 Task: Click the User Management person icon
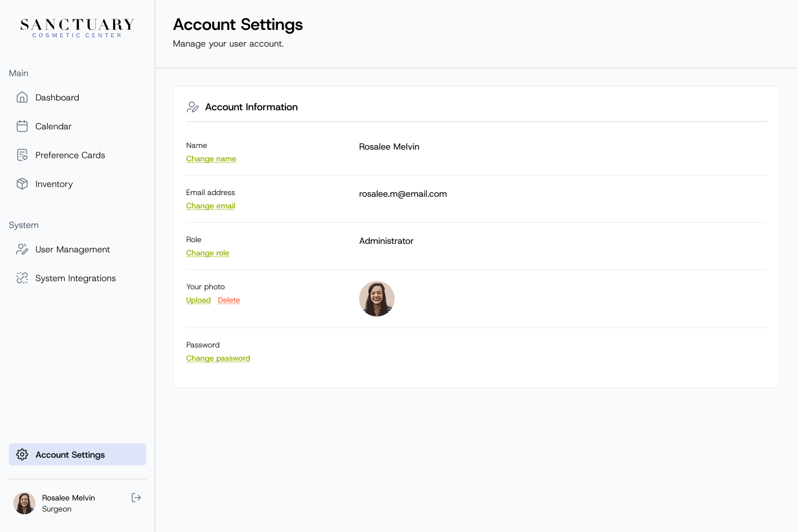[22, 249]
